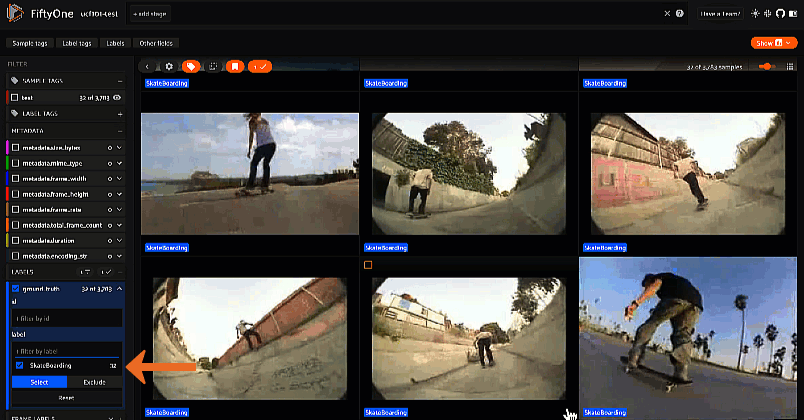Expand metadata.encoding_str filter chevron
The image size is (804, 420).
tap(119, 256)
